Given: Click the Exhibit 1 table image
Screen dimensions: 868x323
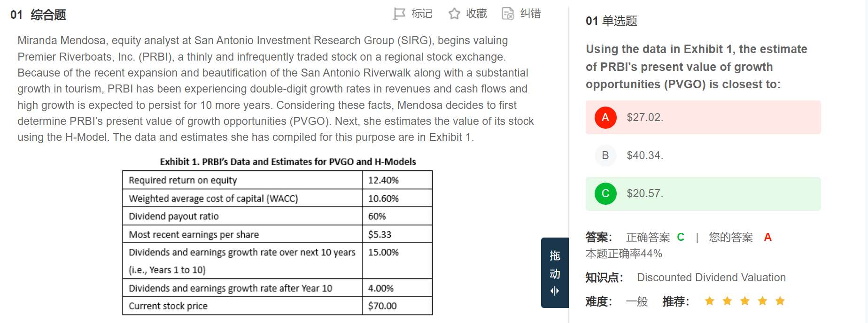Looking at the screenshot, I should [277, 242].
